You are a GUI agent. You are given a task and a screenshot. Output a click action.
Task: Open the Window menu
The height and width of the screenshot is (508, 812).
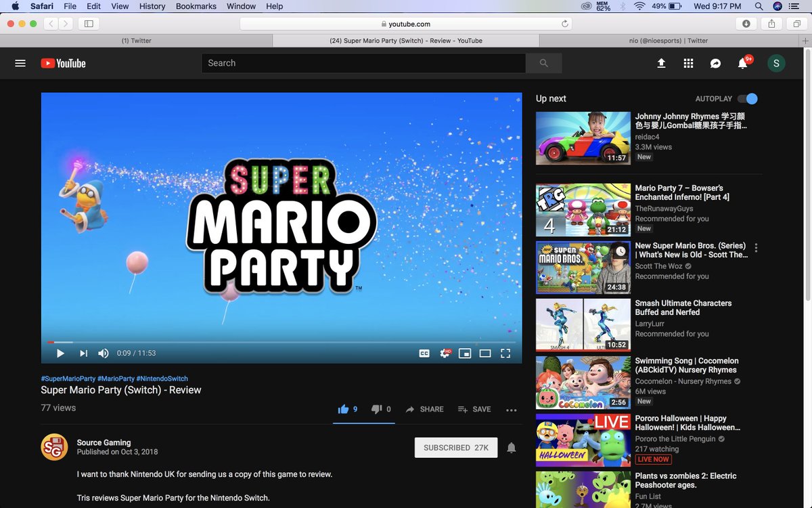tap(241, 6)
